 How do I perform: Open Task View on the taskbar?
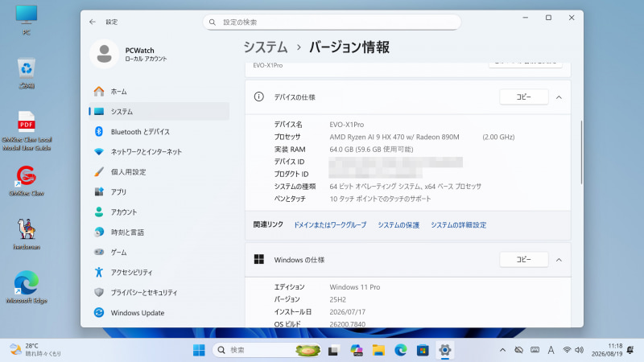coord(333,350)
